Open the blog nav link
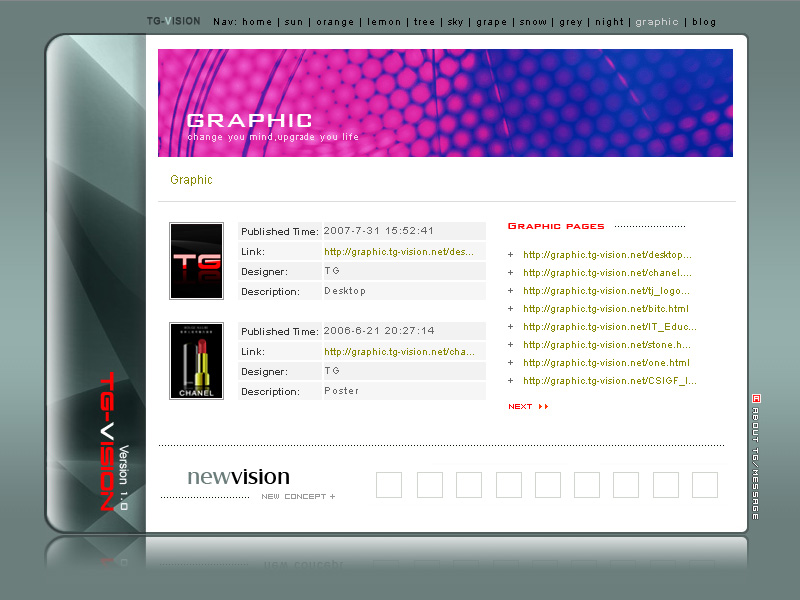This screenshot has width=800, height=600. point(704,22)
